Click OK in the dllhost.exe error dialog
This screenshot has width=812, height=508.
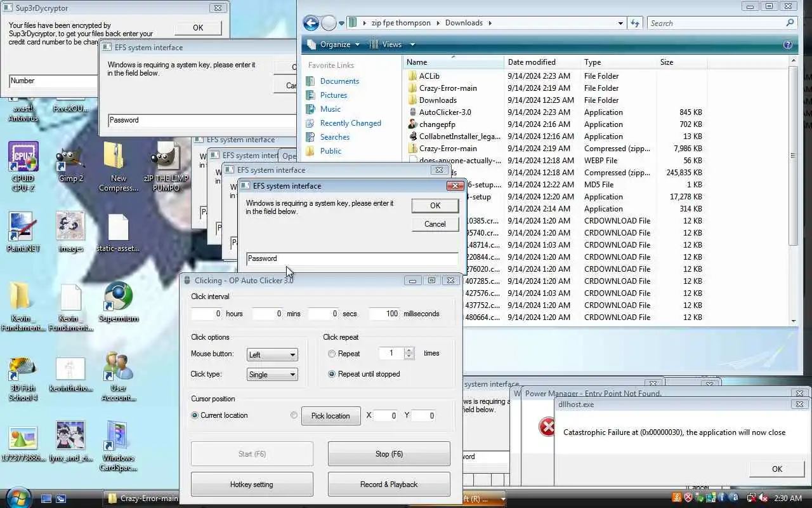click(777, 469)
